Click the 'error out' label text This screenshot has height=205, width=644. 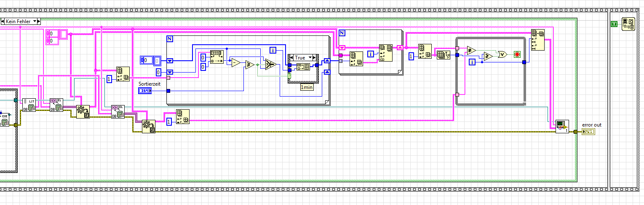pos(592,125)
